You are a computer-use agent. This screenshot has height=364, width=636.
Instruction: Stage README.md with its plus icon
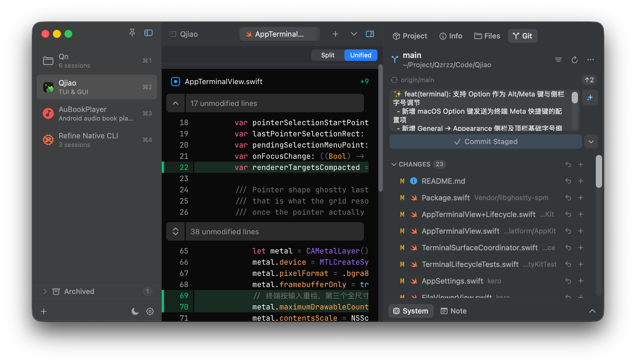point(581,181)
